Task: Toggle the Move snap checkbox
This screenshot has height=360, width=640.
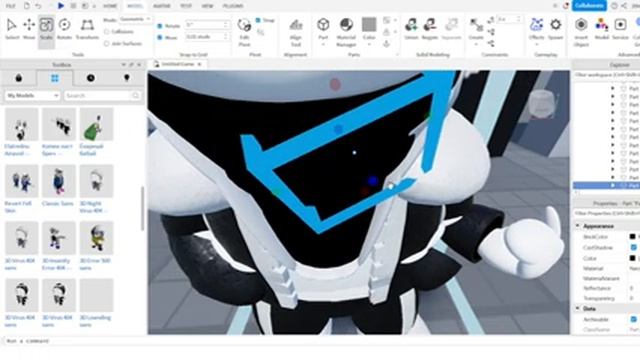Action: 160,37
